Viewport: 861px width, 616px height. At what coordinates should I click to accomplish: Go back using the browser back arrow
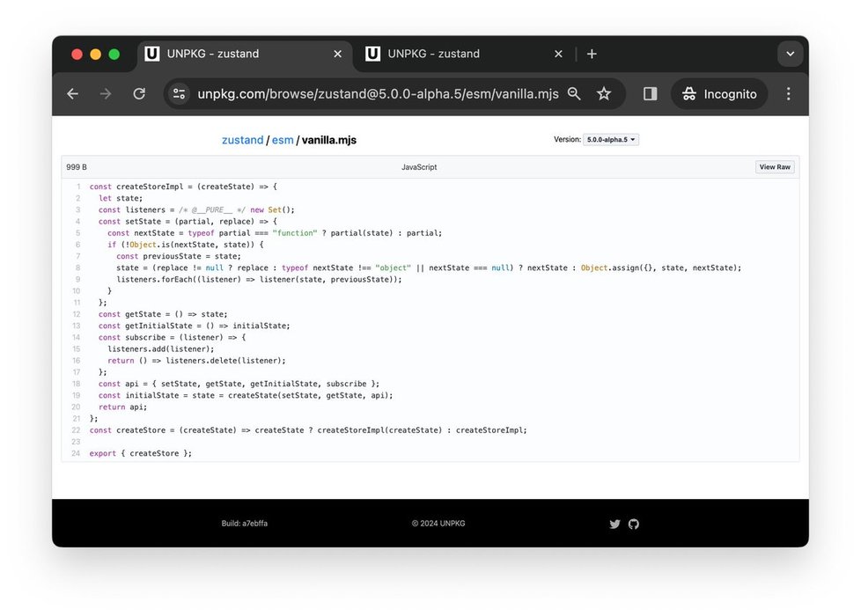tap(72, 94)
